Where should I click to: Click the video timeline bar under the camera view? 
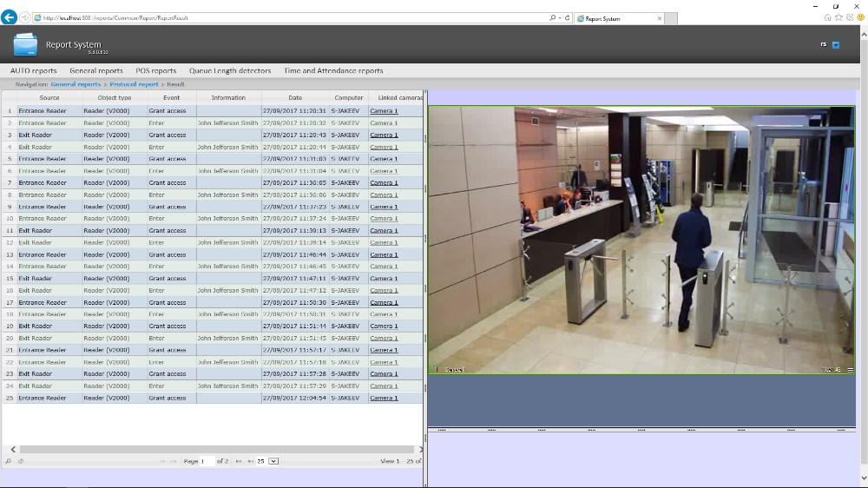tap(641, 429)
